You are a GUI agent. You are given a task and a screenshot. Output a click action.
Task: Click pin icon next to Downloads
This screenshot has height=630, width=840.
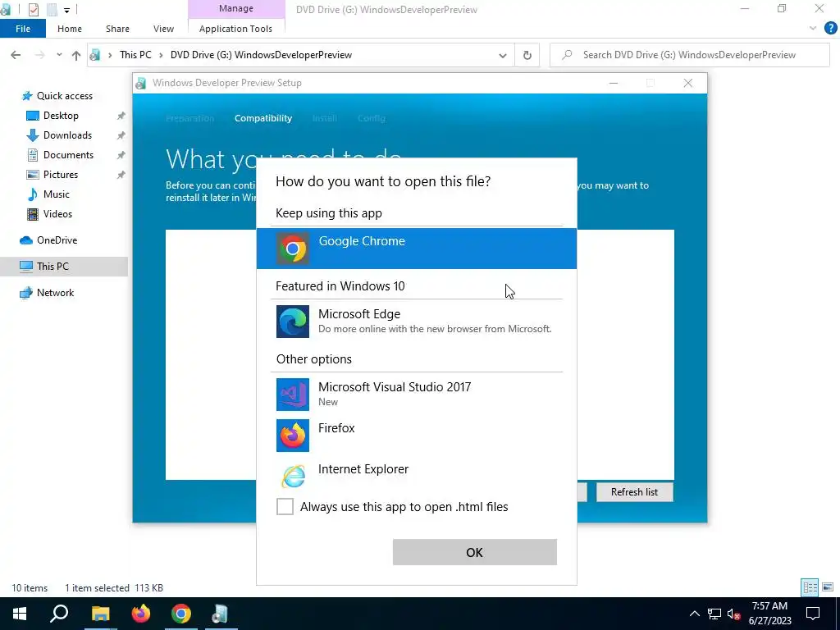point(121,135)
